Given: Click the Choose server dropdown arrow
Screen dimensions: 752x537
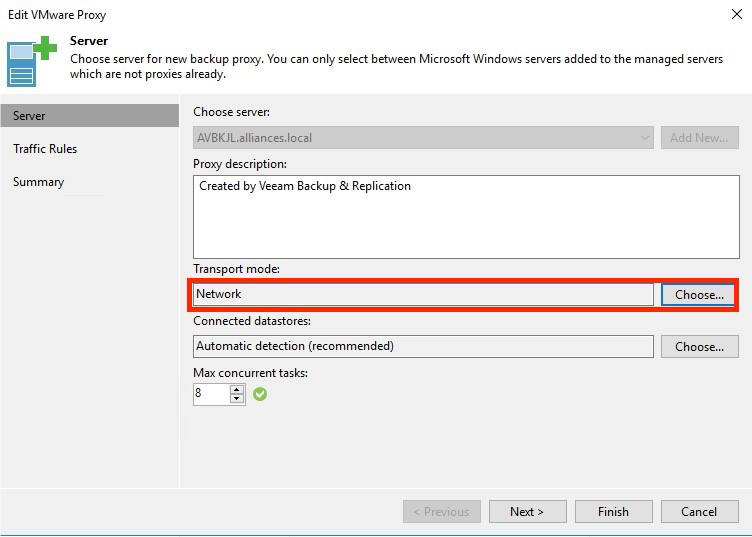Looking at the screenshot, I should pyautogui.click(x=644, y=137).
